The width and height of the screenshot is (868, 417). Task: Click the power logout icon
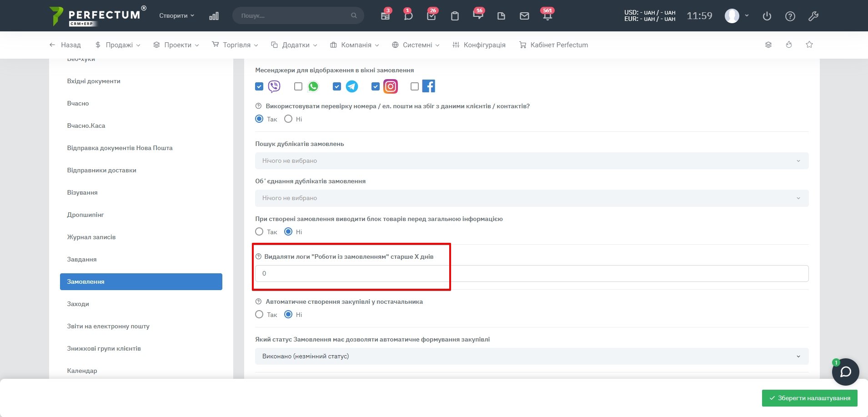click(x=767, y=16)
